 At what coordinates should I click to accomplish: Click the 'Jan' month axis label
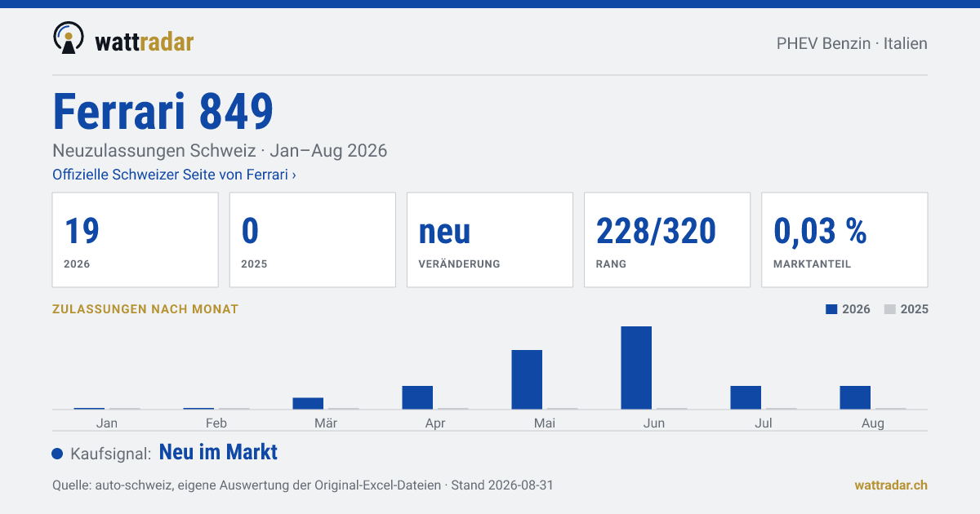[107, 423]
